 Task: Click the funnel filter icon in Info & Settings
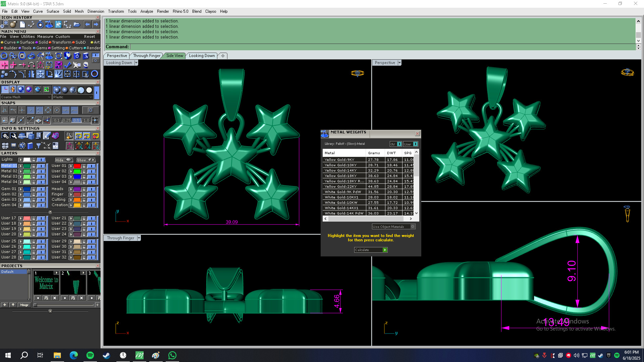pos(38,146)
